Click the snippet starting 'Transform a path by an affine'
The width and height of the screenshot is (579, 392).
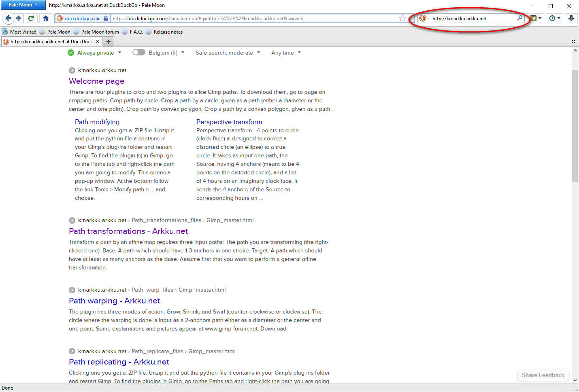pyautogui.click(x=198, y=255)
